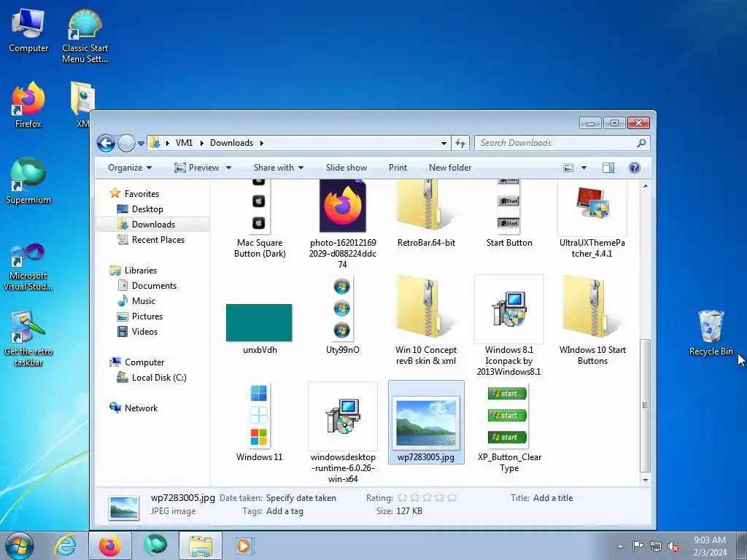Image resolution: width=747 pixels, height=560 pixels.
Task: Click VM1 in the address path
Action: pos(184,143)
